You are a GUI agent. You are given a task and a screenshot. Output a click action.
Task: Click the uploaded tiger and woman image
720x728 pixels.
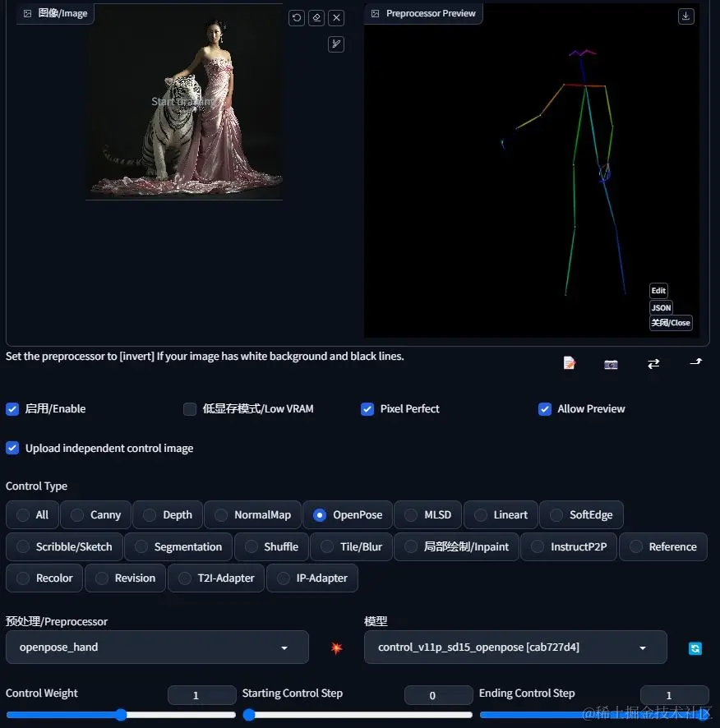[184, 102]
